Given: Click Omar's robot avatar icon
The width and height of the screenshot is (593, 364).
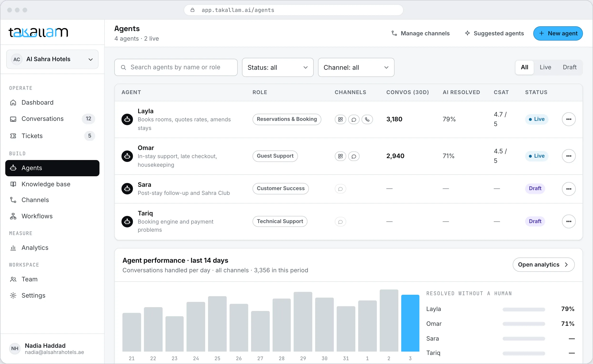Looking at the screenshot, I should click(127, 156).
